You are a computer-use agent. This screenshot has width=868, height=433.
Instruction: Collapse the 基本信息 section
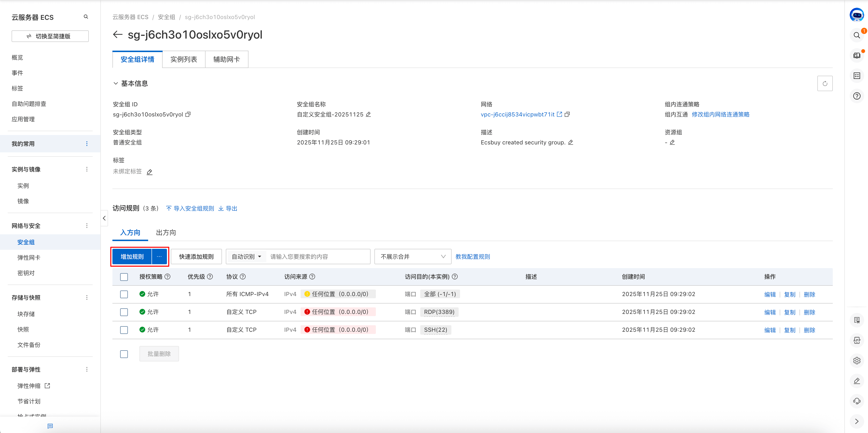pos(116,83)
